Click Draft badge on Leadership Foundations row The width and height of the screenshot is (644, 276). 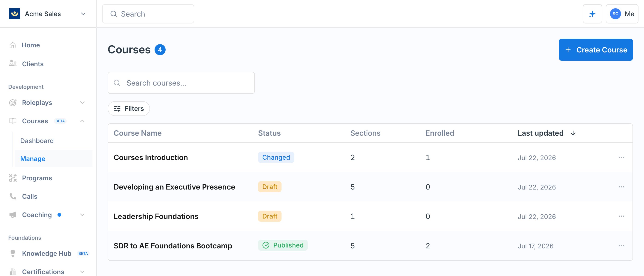pos(270,216)
